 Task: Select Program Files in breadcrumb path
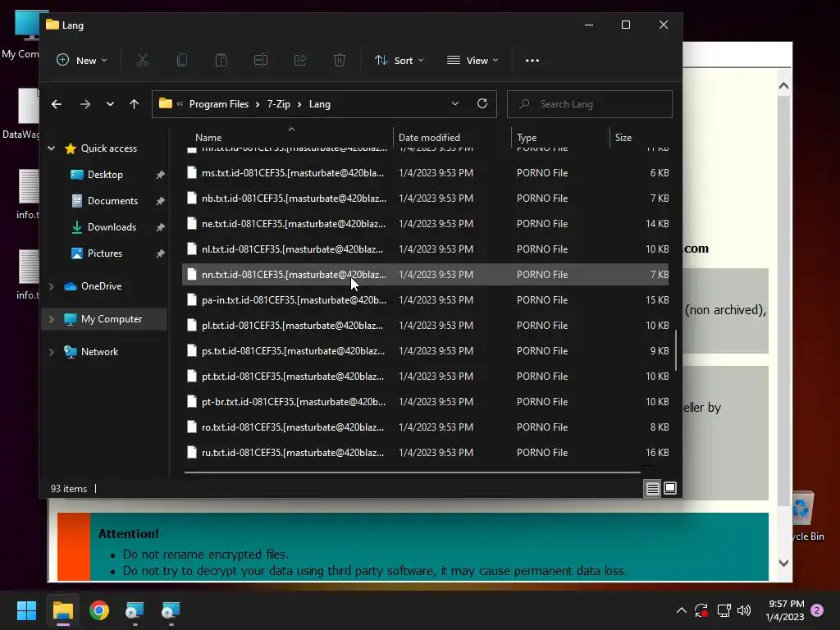[218, 104]
